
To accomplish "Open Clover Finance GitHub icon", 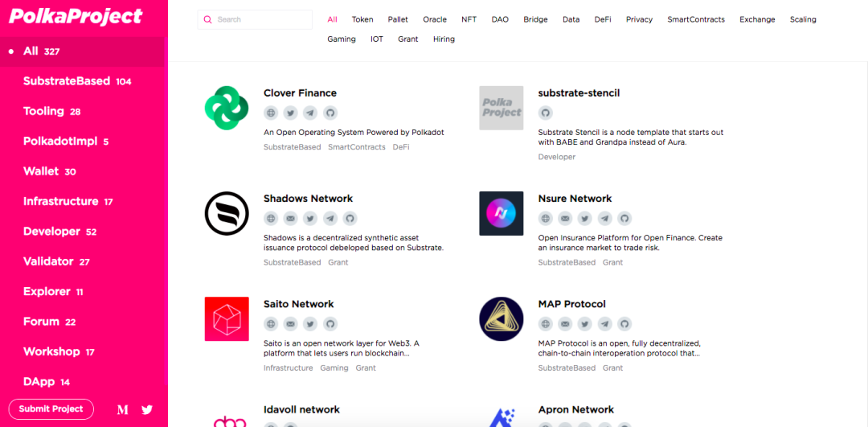I will point(330,113).
